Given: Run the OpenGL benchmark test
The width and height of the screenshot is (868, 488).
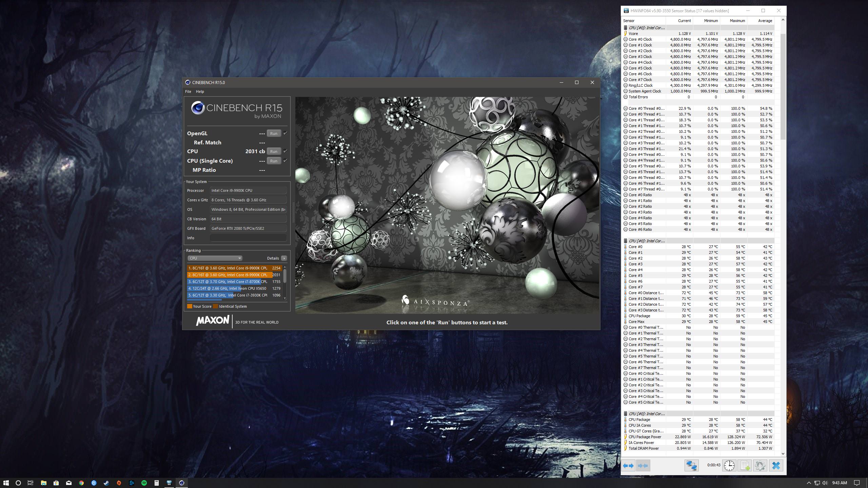Looking at the screenshot, I should pyautogui.click(x=274, y=134).
